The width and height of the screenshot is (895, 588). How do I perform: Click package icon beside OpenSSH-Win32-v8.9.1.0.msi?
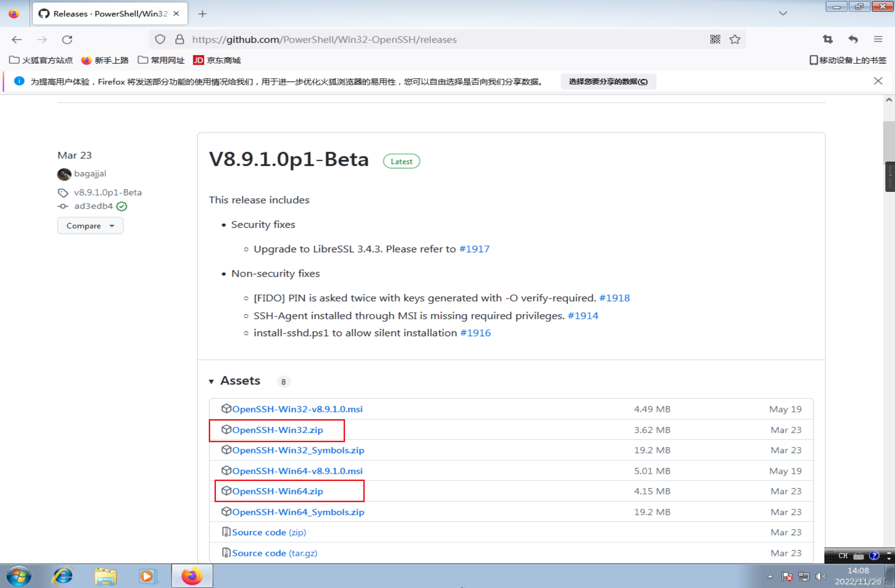point(226,409)
